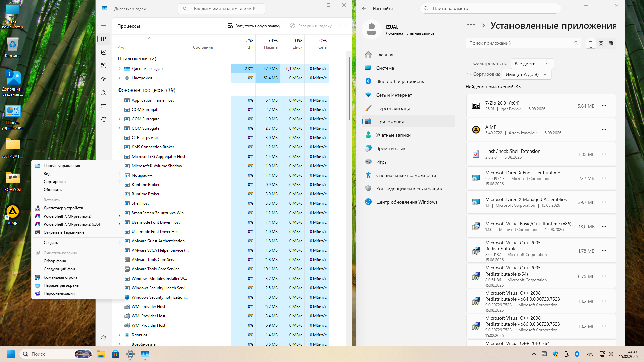Choose Открыть в Терминале in context menu
Screen dimensions: 644x362
[x=78, y=232]
